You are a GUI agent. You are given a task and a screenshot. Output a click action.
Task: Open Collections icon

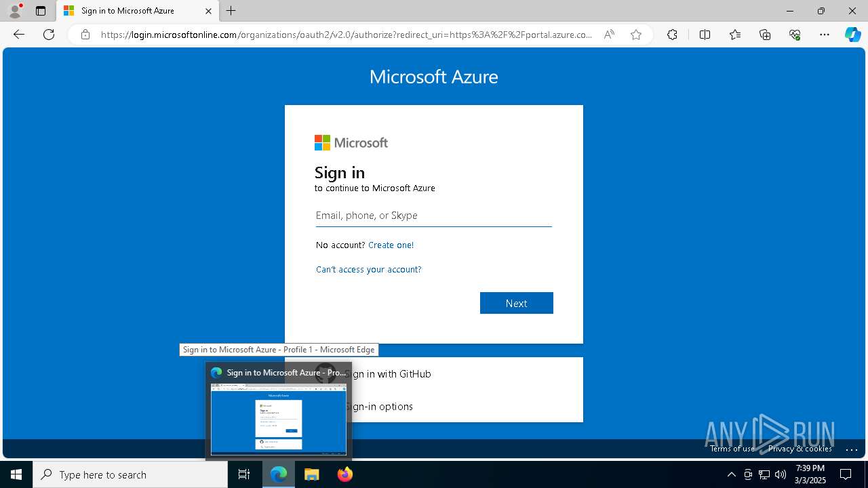(x=765, y=35)
